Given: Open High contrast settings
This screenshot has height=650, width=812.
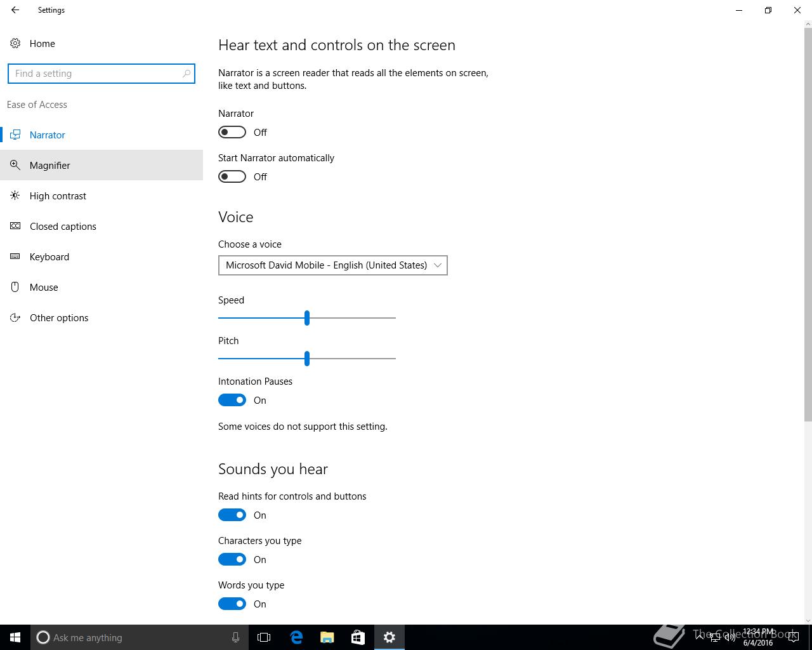Looking at the screenshot, I should 101,196.
